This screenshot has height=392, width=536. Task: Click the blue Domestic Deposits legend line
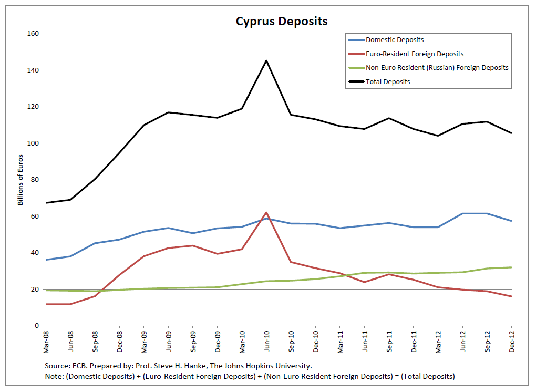pos(356,40)
